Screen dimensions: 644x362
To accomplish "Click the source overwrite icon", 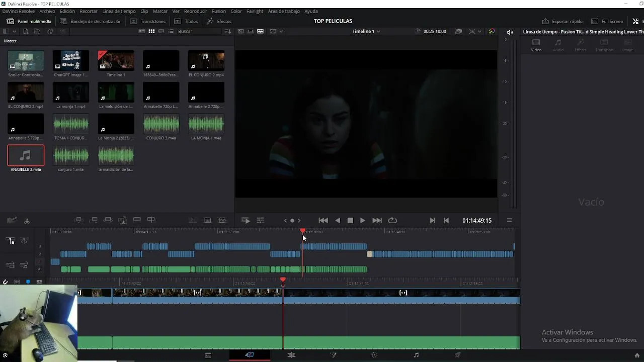I will pos(151,220).
